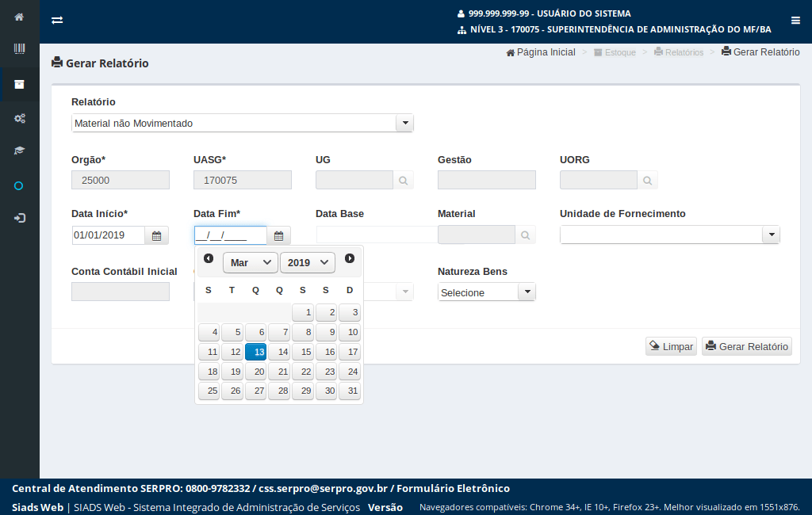812x515 pixels.
Task: Pick day 8 in the calendar
Action: 303,332
